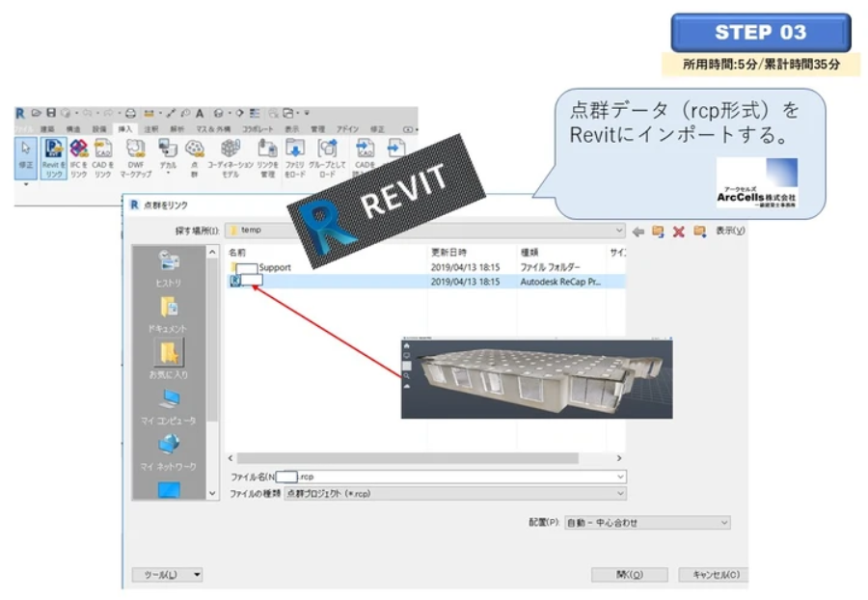Click the red X delete icon in dialog toolbar
Viewport: 868px width, 600px height.
coord(679,232)
